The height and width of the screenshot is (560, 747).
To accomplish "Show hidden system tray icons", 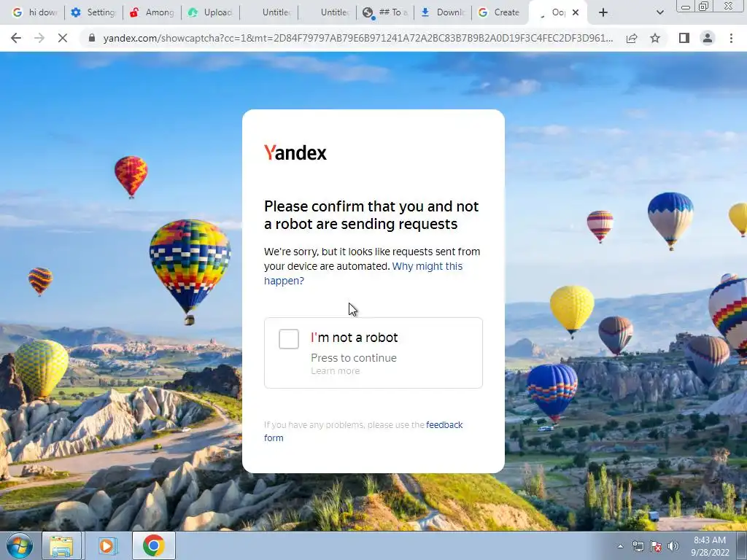I will pos(620,546).
